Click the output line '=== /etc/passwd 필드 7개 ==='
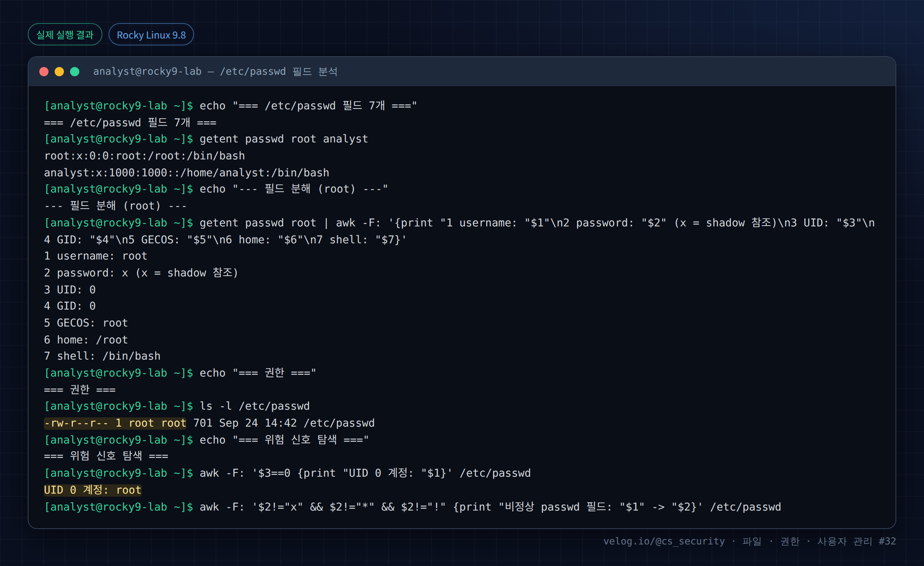The width and height of the screenshot is (924, 566). (x=130, y=123)
